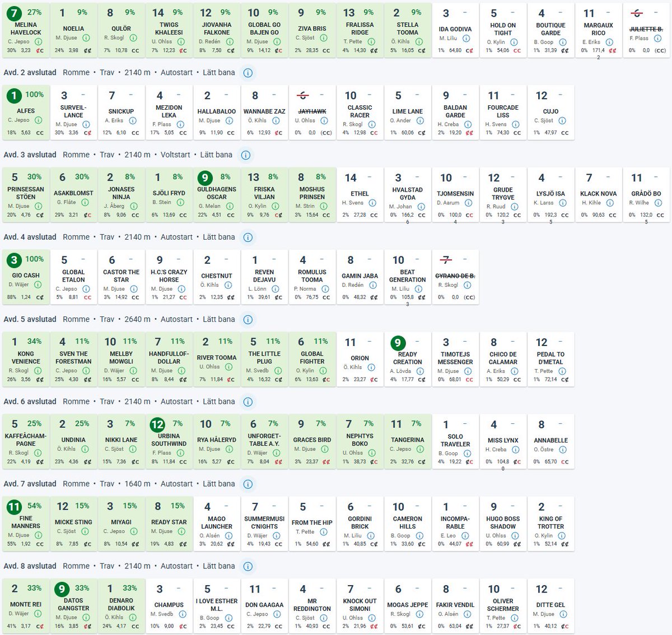Open race info icon for Avd. 3
The image size is (672, 635).
(x=245, y=155)
